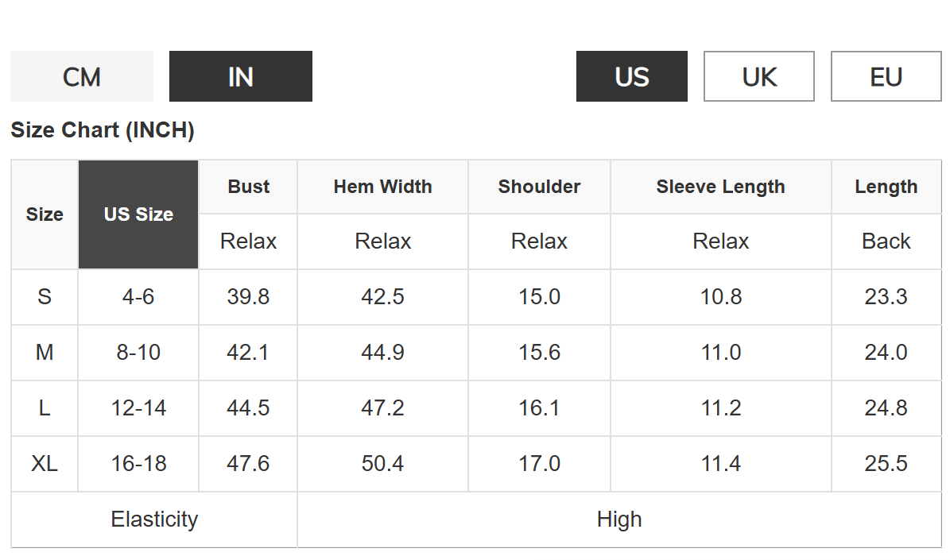Switch to EU sizing
The image size is (950, 560).
click(x=886, y=77)
